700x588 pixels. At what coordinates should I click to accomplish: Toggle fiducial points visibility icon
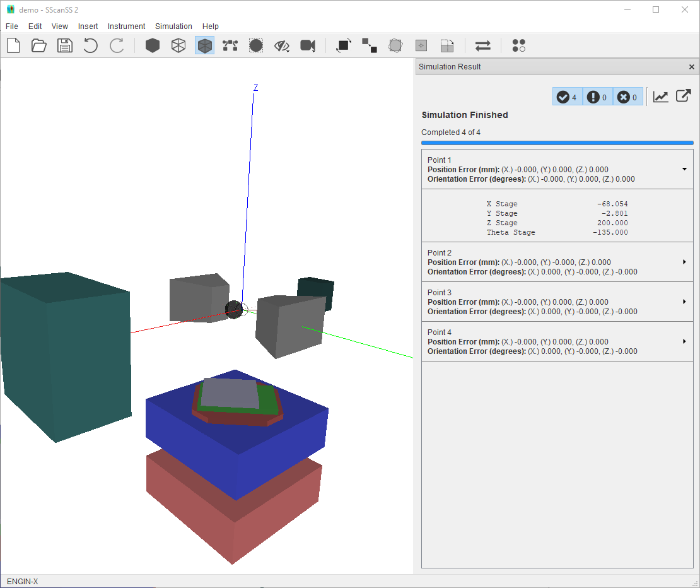[230, 45]
